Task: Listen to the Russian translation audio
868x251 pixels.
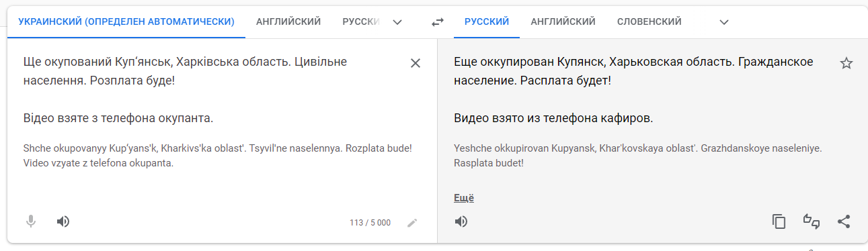Action: 461,221
